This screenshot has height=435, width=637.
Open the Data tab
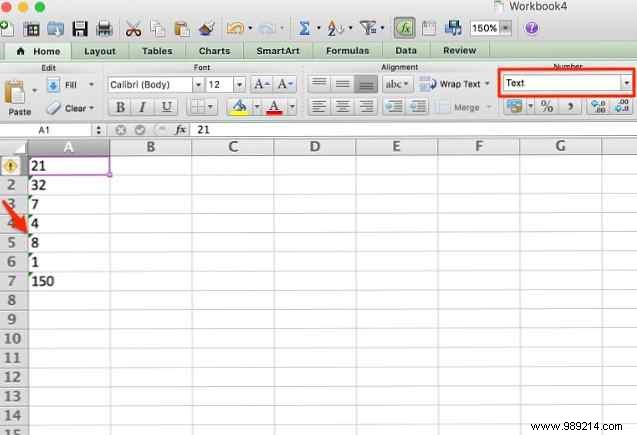point(406,51)
